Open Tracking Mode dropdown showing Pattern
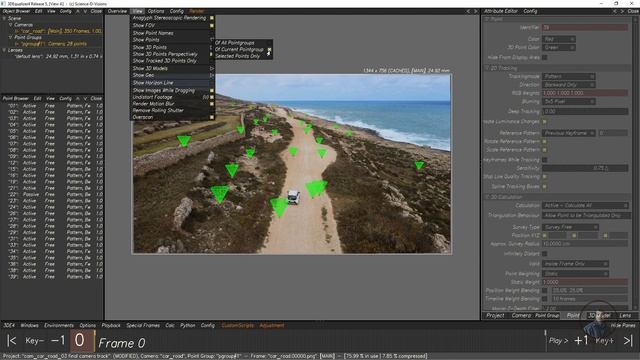 [x=568, y=76]
